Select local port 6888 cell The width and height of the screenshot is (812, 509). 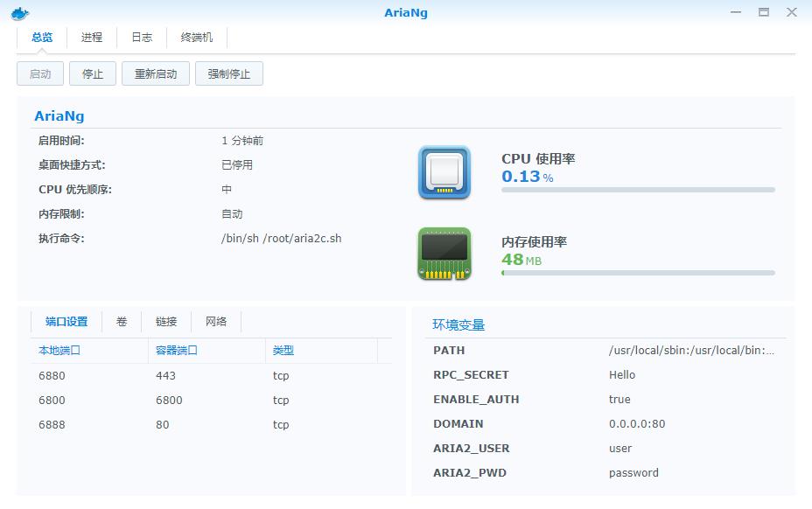[x=52, y=424]
